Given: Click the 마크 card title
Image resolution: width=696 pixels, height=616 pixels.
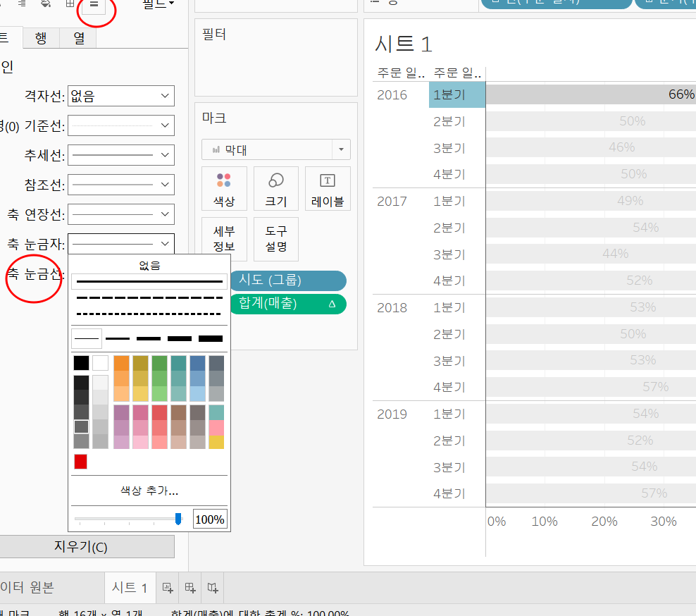Looking at the screenshot, I should [214, 118].
